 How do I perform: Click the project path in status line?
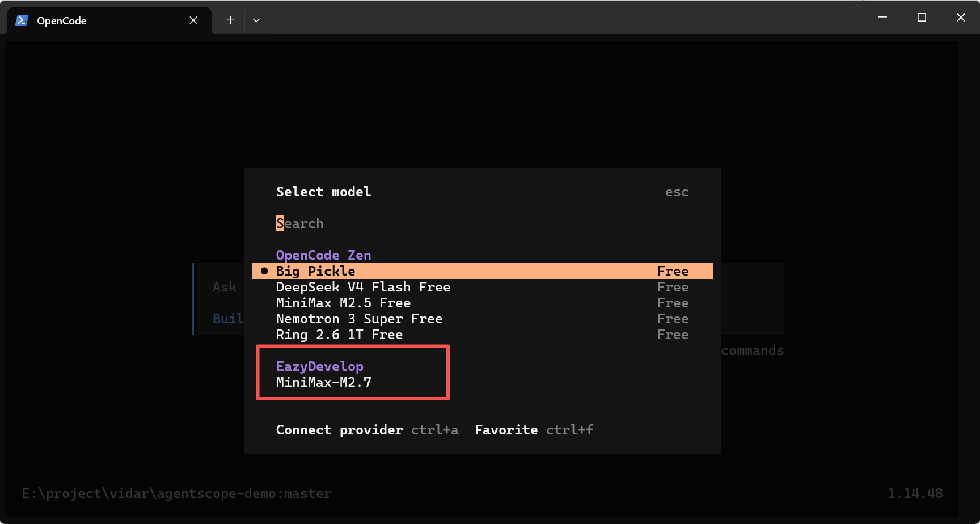coord(177,493)
